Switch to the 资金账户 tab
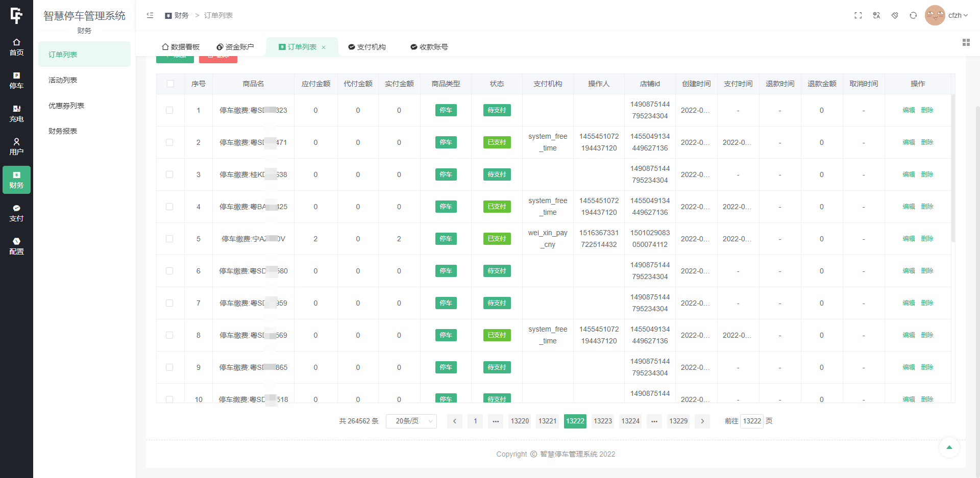This screenshot has width=980, height=478. (x=235, y=47)
